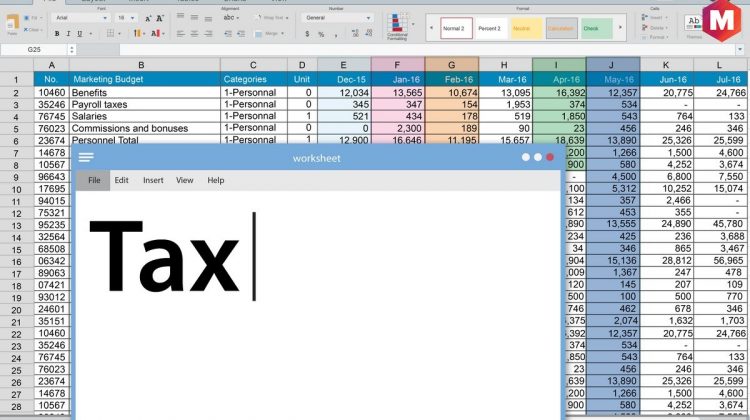Open the File menu in the worksheet window
Screen dimensions: 750x420
point(94,180)
